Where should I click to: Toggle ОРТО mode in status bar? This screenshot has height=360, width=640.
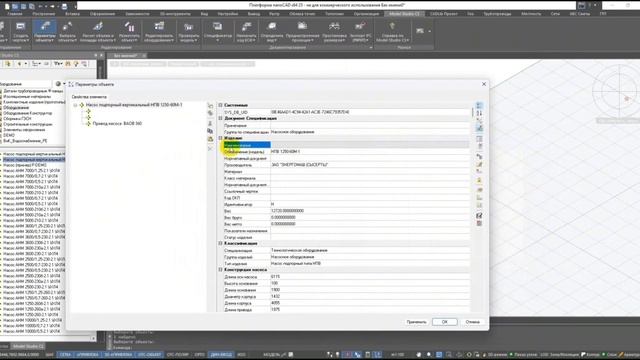pos(200,355)
